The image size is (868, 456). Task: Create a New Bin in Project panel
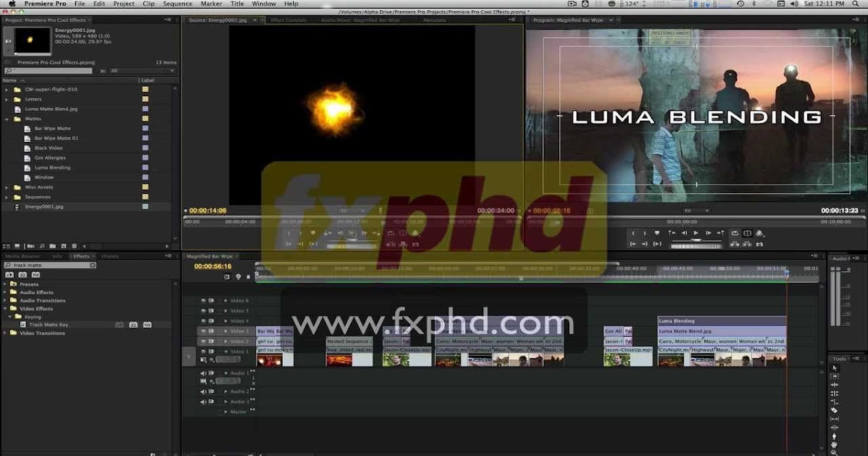[x=54, y=247]
